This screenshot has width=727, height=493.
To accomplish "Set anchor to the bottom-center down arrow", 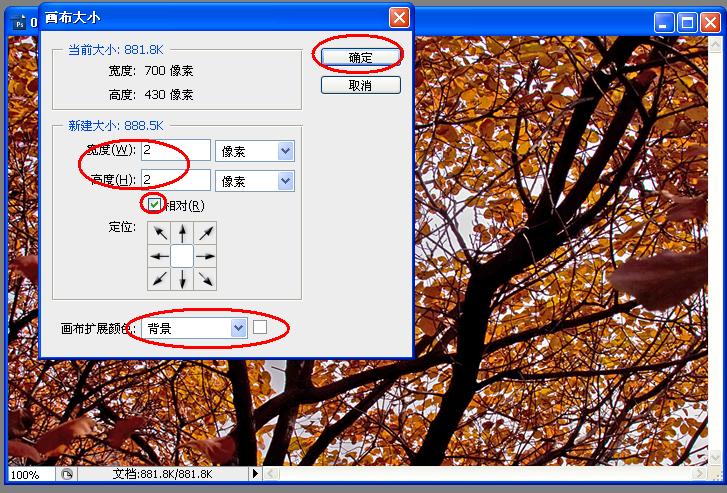I will tap(182, 279).
